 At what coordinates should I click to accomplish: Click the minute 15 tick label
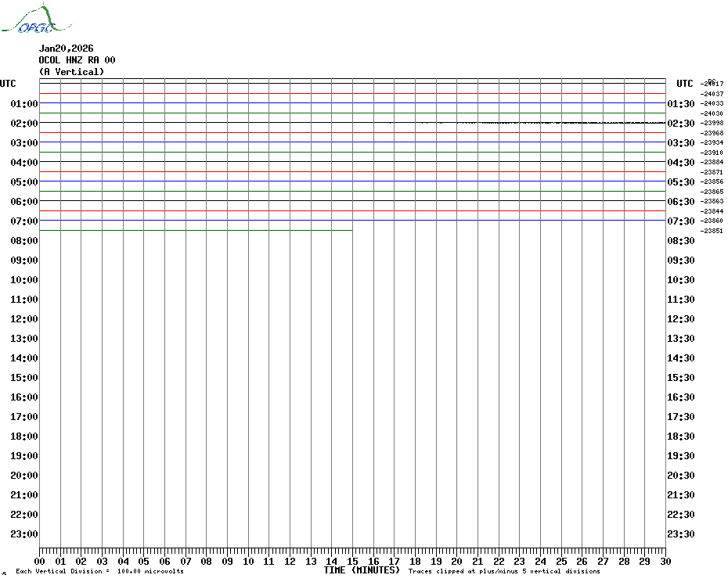[x=352, y=561]
